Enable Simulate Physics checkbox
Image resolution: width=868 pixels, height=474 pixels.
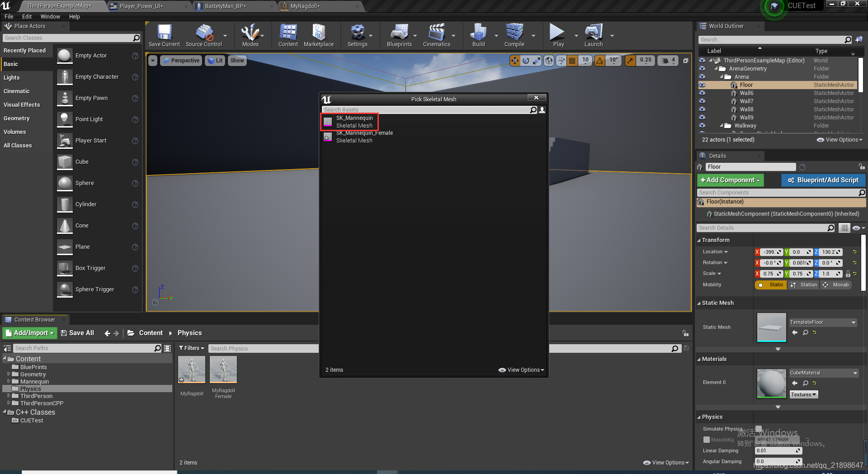click(x=759, y=429)
